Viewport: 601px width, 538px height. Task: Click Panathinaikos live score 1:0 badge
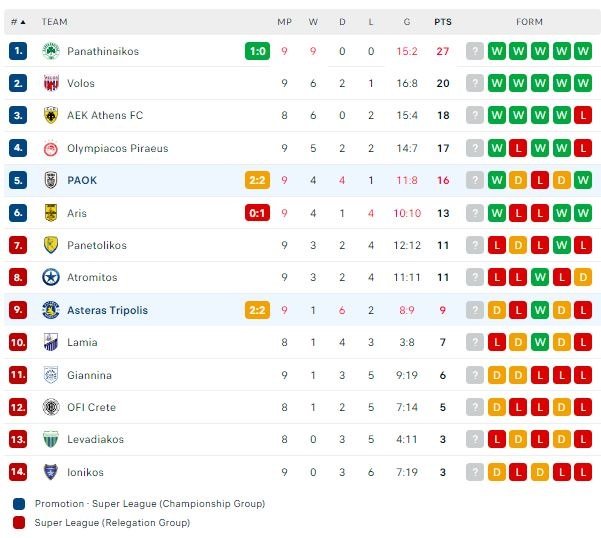[x=257, y=51]
